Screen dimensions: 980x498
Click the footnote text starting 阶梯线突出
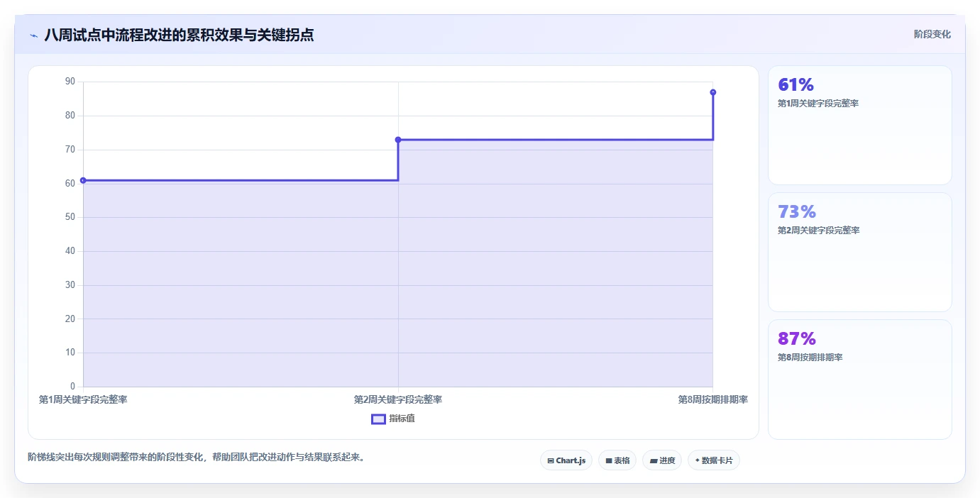point(197,458)
